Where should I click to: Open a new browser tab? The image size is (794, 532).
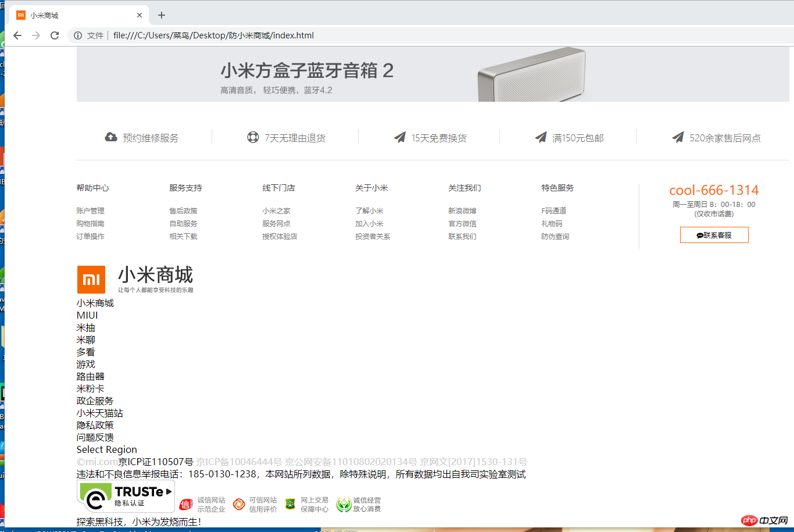coord(162,15)
